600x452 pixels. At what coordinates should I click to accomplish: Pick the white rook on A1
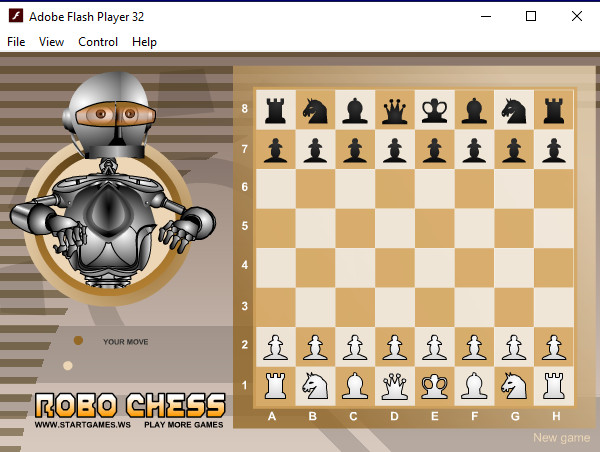pyautogui.click(x=275, y=386)
